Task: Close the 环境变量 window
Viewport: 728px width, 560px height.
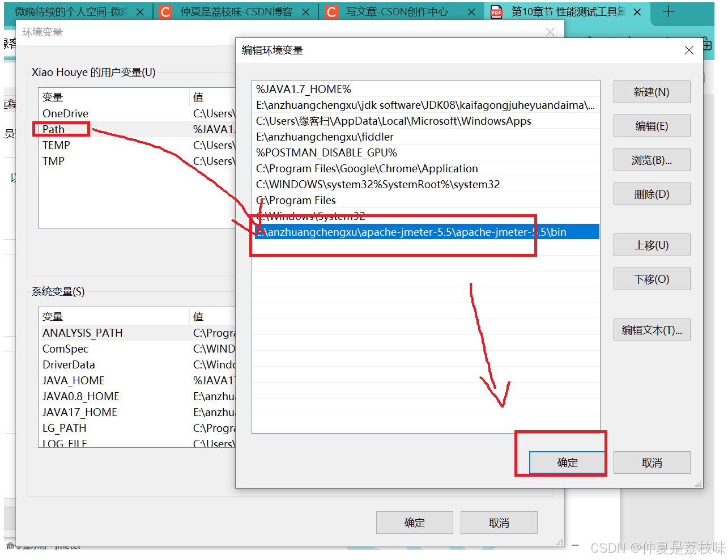Action: (550, 32)
